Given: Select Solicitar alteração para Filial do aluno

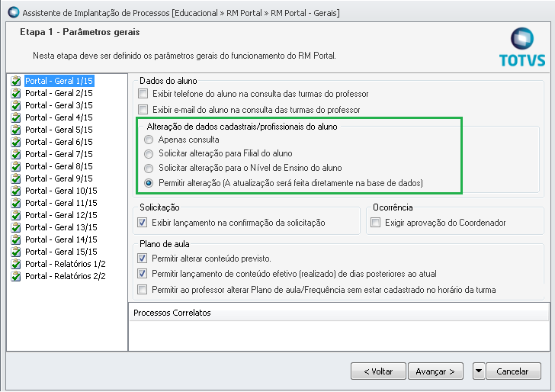Looking at the screenshot, I should click(x=149, y=154).
